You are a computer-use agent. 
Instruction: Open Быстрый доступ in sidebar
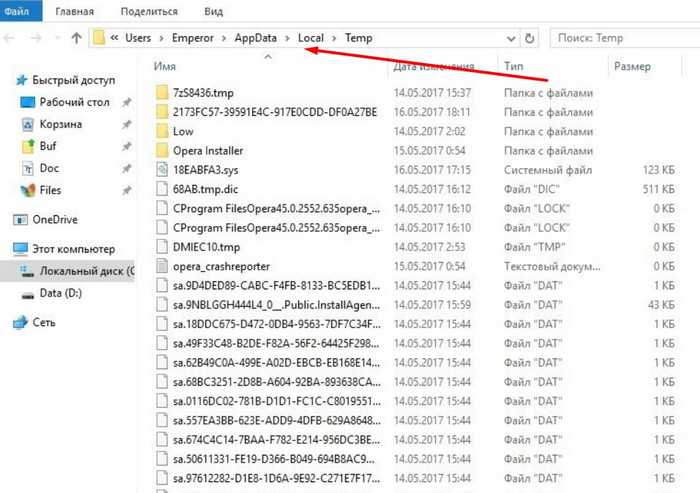click(x=74, y=80)
